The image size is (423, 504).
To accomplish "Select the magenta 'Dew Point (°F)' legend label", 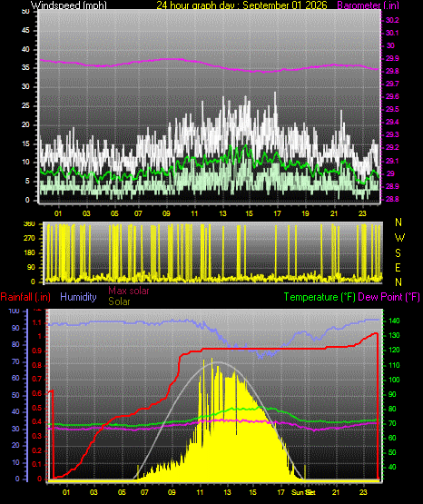I will coord(389,297).
